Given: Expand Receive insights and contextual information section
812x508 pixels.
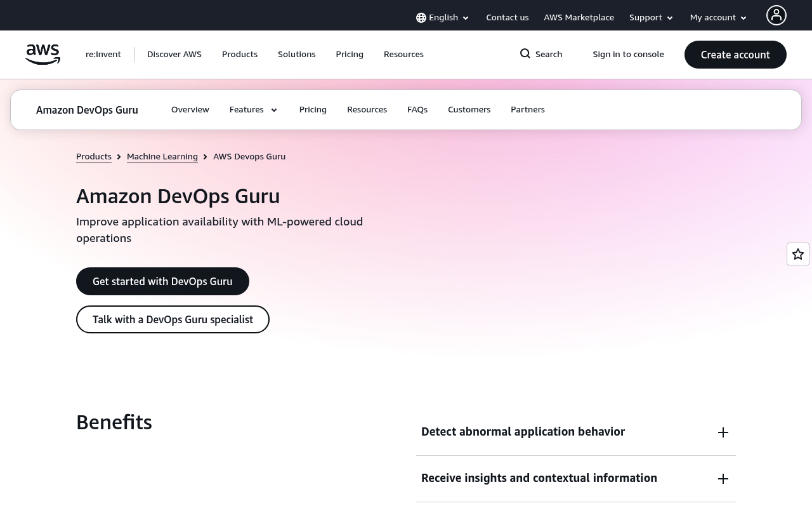Looking at the screenshot, I should [576, 479].
